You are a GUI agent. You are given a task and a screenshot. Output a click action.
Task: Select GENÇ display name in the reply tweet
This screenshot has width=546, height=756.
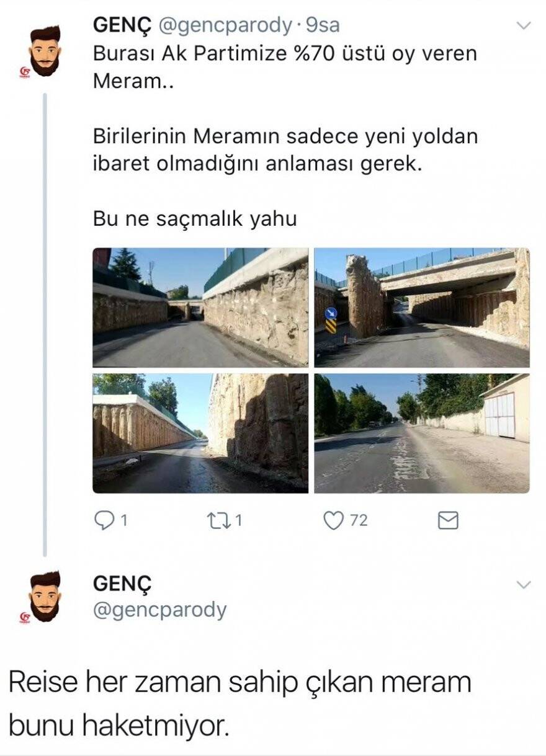(x=123, y=584)
